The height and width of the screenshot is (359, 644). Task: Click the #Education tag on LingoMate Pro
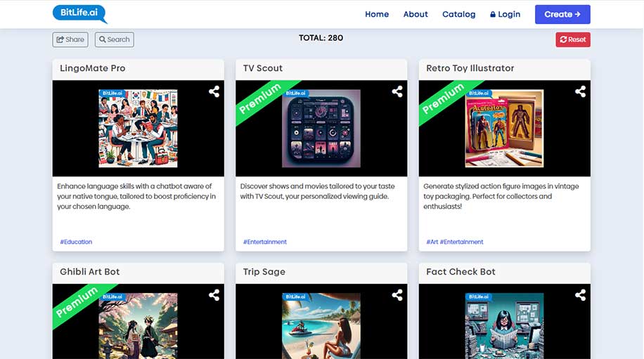click(x=76, y=242)
